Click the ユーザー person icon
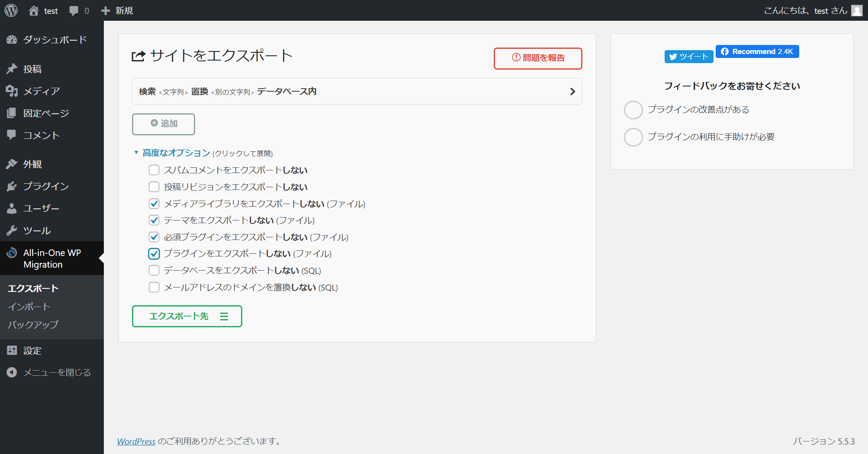The width and height of the screenshot is (868, 454). pos(12,208)
